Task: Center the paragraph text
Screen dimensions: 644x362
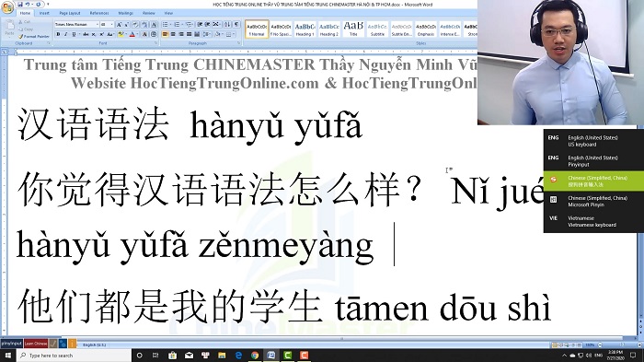Action: (x=173, y=34)
